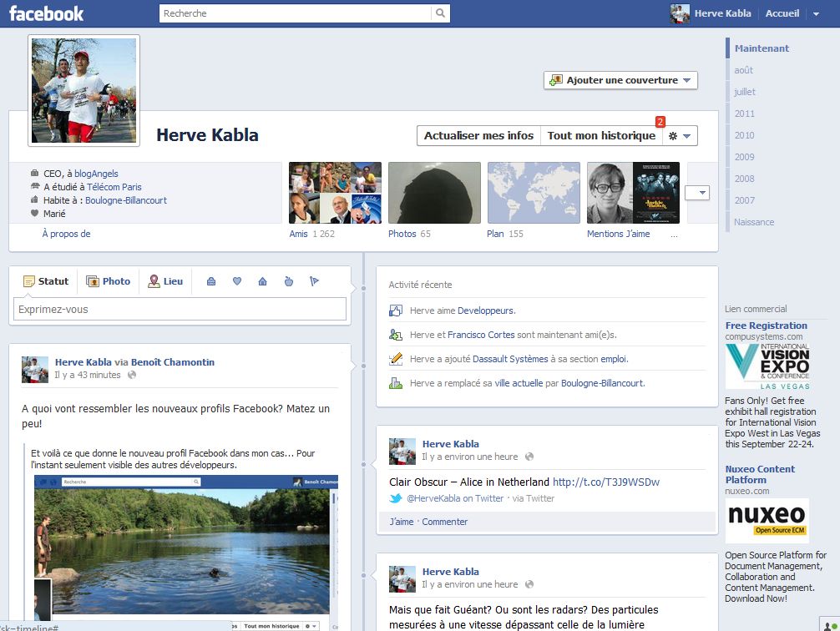Open the Plan map thumbnail
Screen dimensions: 840x631
tap(534, 193)
